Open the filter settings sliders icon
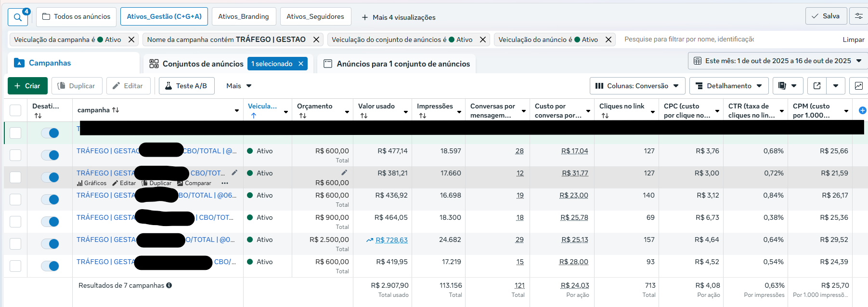The width and height of the screenshot is (868, 307). tap(858, 16)
